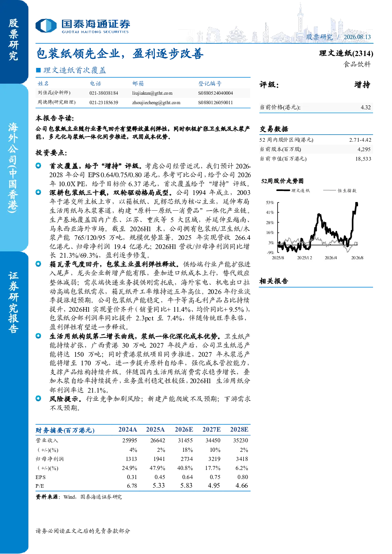The image size is (392, 554).
Task: Click the company name 理文造纸(2314)
Action: 346,53
